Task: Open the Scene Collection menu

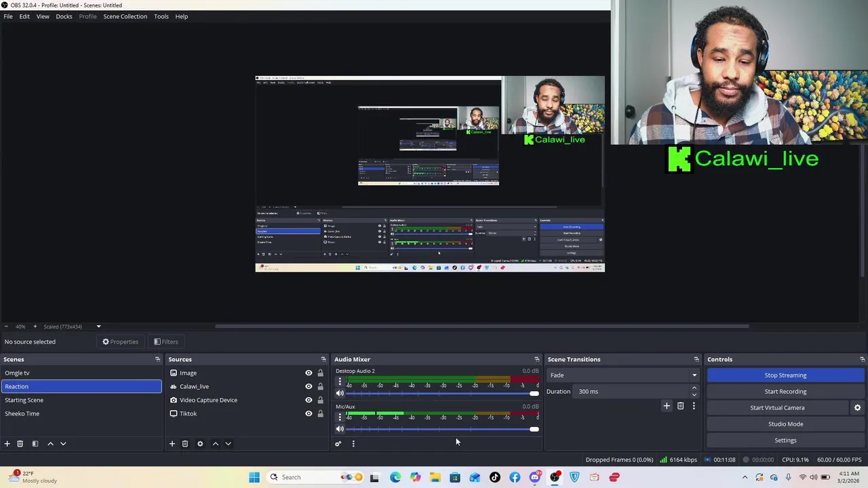Action: pyautogui.click(x=125, y=16)
